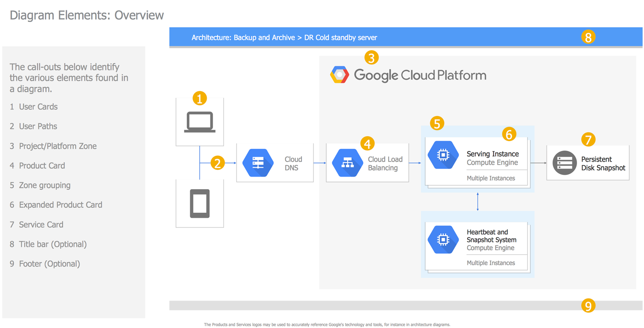Select the "Heartbeat and Snapshot System" title
This screenshot has width=644, height=328.
coord(492,236)
